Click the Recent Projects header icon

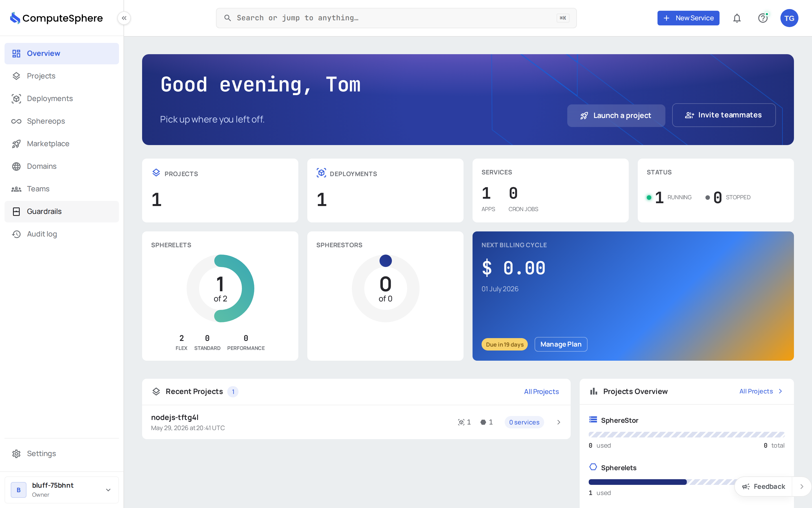point(156,391)
